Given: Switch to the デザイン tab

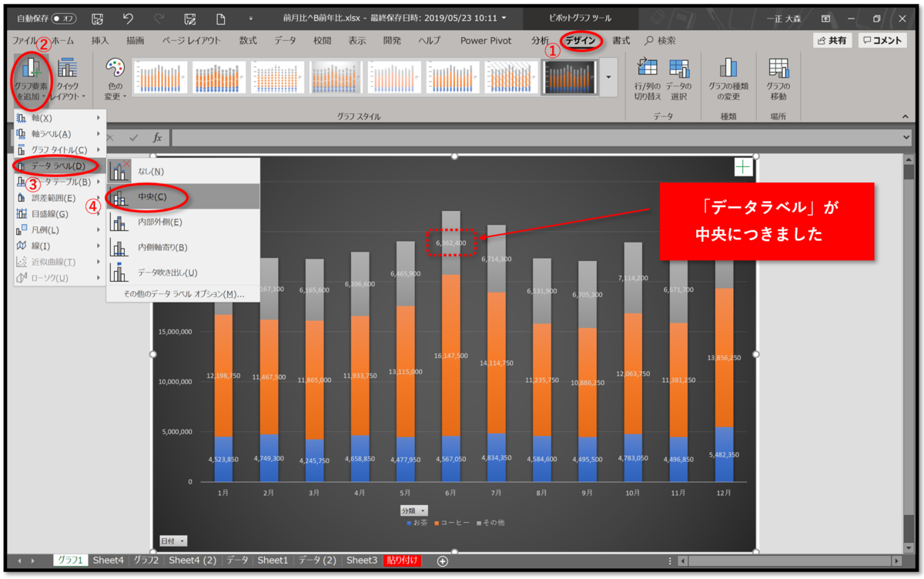Looking at the screenshot, I should tap(581, 41).
